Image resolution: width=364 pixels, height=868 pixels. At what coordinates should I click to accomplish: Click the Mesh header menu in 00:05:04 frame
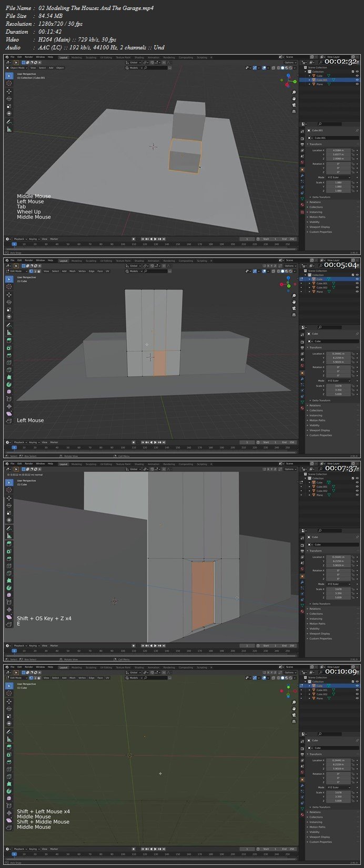[x=73, y=271]
